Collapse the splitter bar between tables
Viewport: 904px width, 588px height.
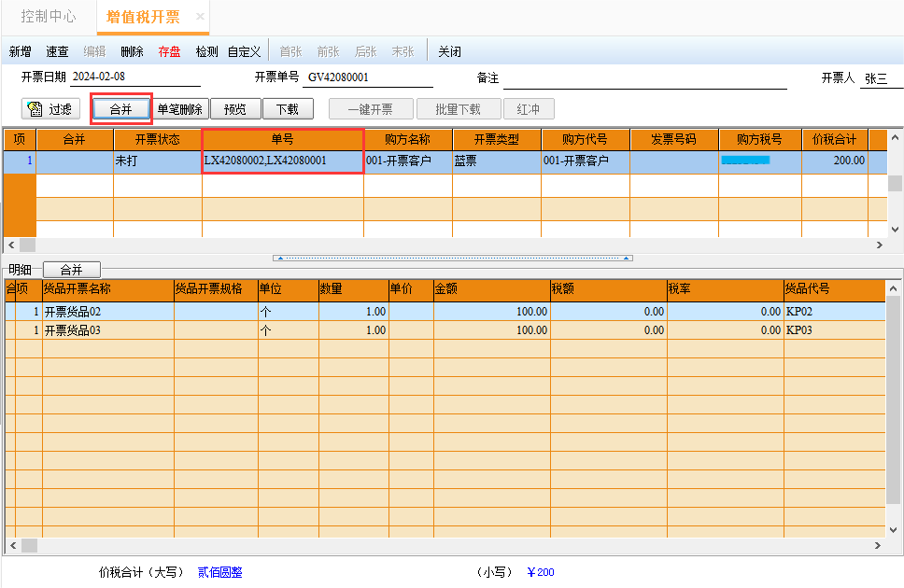(453, 258)
